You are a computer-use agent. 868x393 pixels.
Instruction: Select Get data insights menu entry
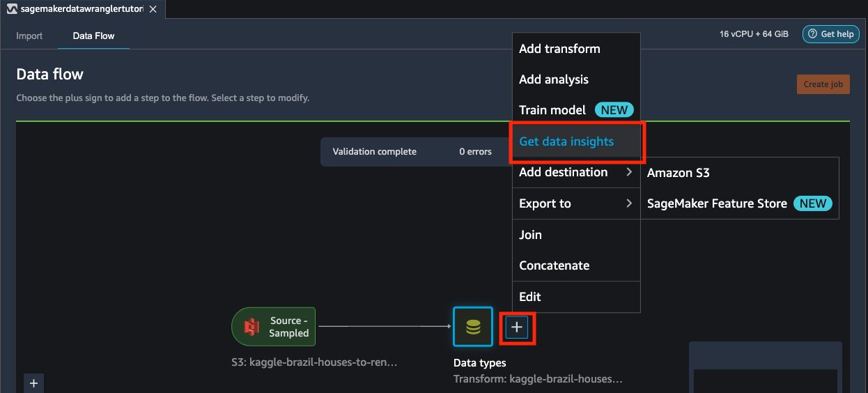(x=576, y=141)
